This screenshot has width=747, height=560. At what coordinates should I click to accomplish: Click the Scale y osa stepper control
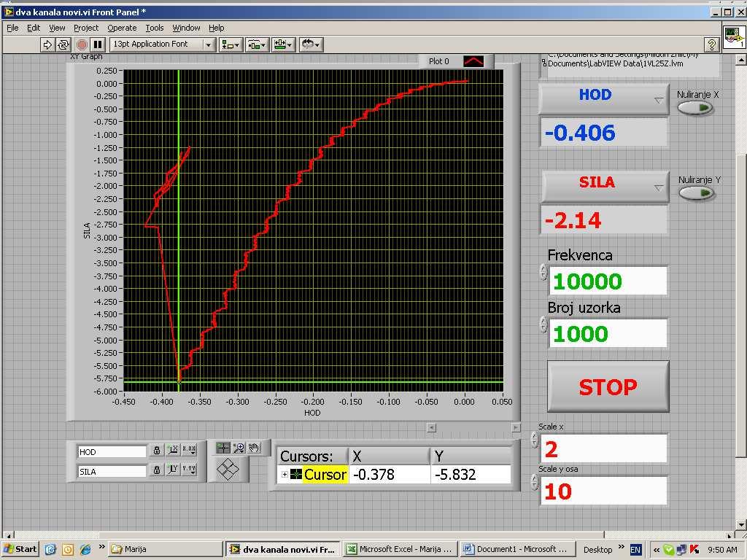[535, 483]
